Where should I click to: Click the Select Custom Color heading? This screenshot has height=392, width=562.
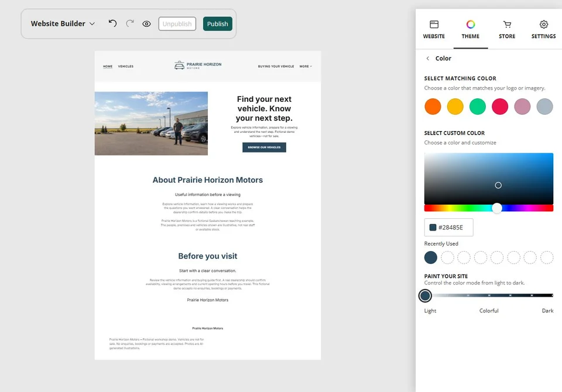[x=454, y=133]
